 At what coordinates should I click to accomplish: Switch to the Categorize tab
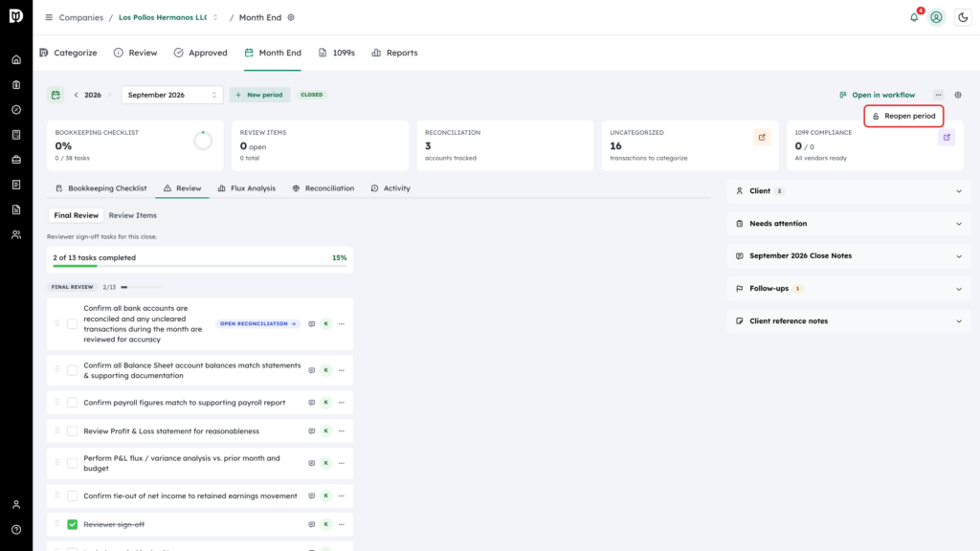pos(68,54)
